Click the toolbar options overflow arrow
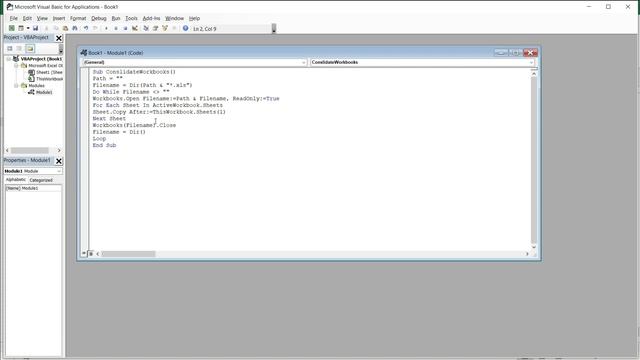The image size is (640, 360). coord(274,29)
